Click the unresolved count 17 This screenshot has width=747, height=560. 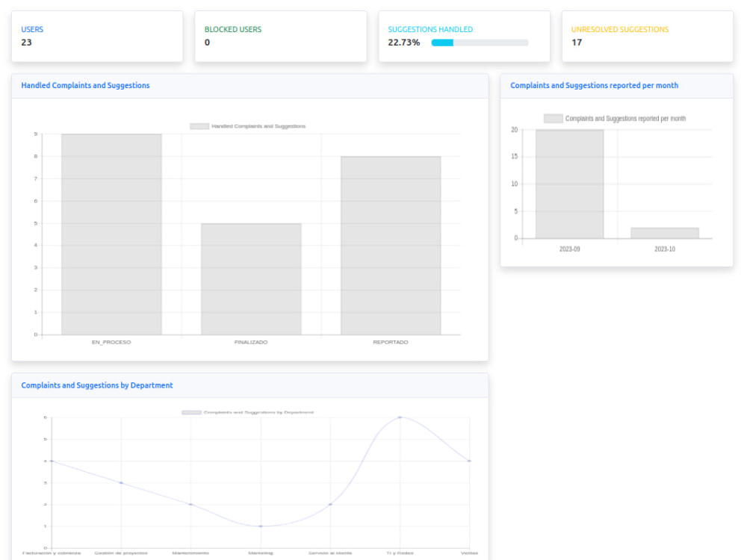coord(577,43)
